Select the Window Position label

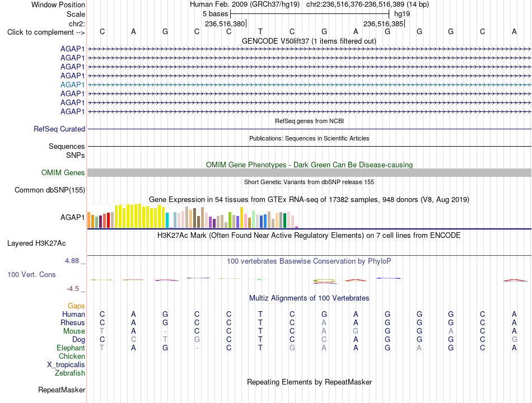point(58,4)
